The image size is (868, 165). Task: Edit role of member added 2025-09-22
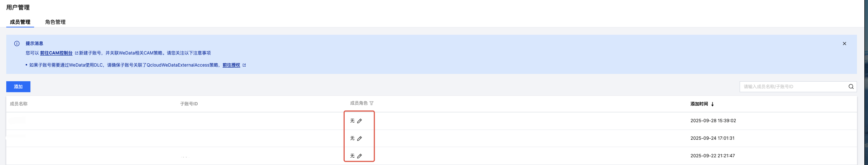[x=359, y=156]
